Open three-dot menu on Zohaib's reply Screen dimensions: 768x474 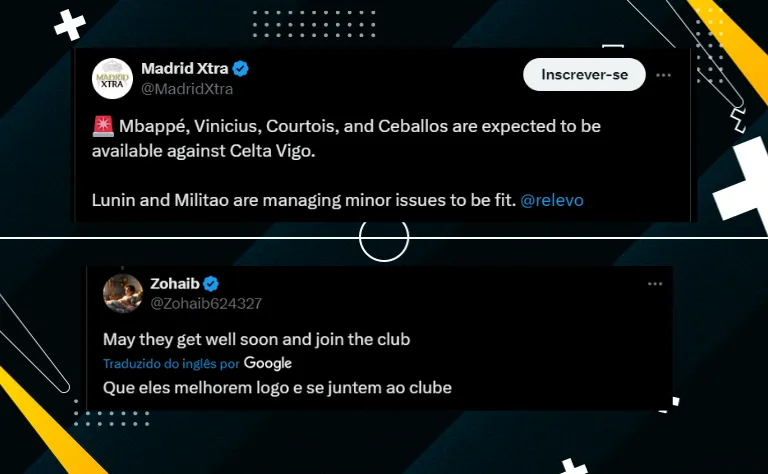click(655, 284)
